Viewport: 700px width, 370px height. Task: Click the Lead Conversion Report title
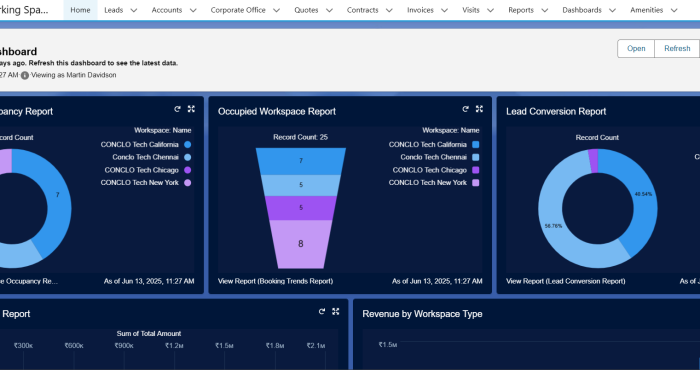[x=556, y=112]
